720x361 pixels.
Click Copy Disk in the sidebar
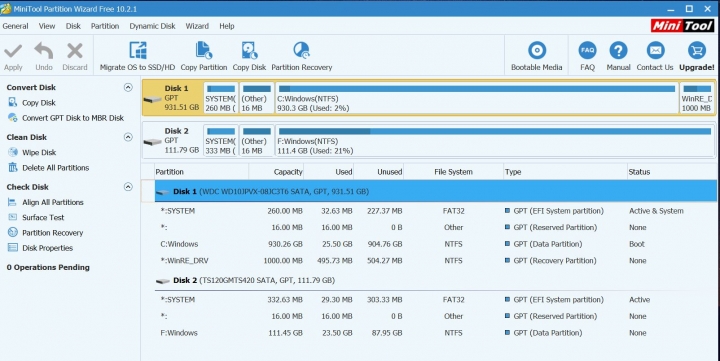[39, 103]
